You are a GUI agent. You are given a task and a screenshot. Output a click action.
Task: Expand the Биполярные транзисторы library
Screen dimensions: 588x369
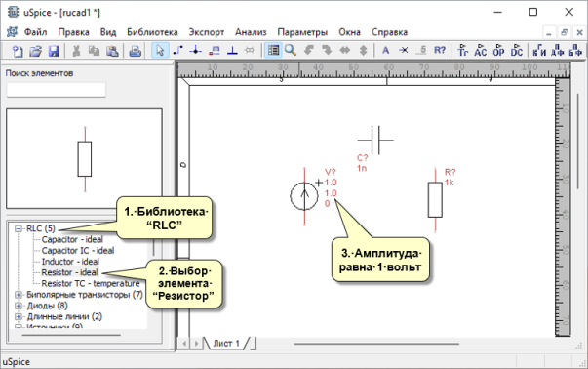tap(18, 295)
